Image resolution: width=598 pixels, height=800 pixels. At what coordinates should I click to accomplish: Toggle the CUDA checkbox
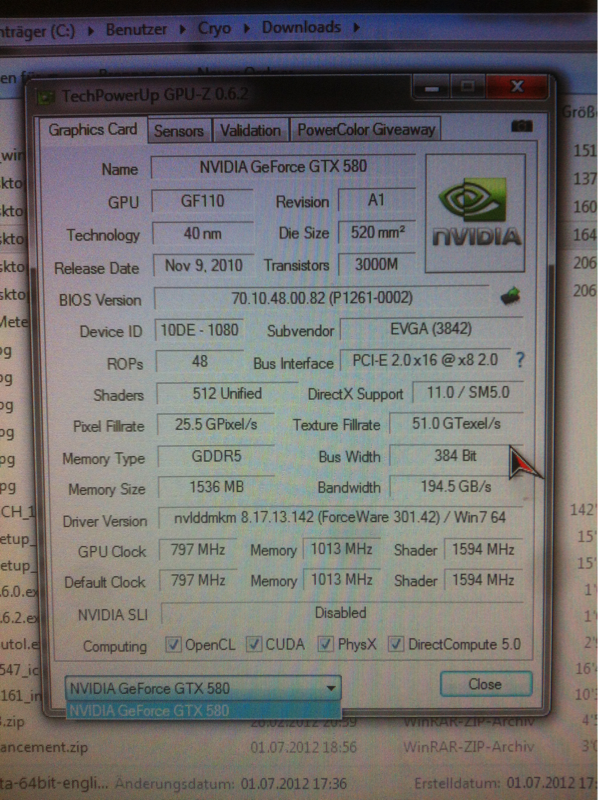point(254,644)
